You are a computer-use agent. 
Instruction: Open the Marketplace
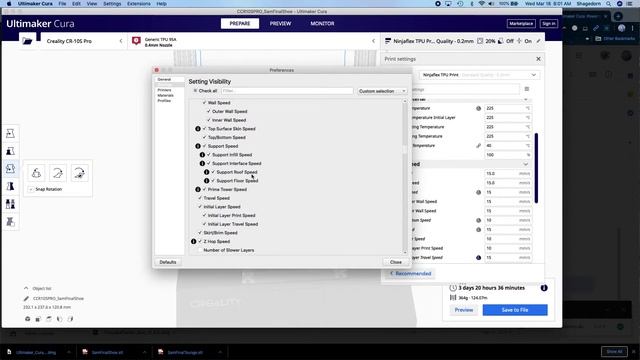(x=521, y=24)
